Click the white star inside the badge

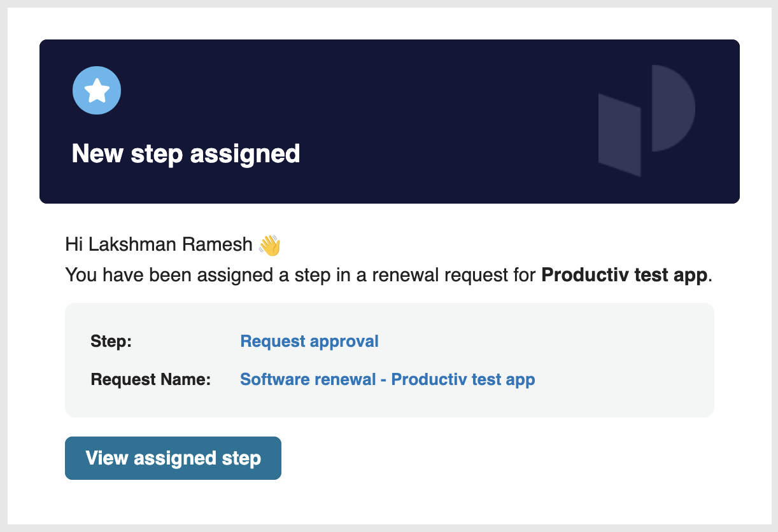pyautogui.click(x=97, y=91)
